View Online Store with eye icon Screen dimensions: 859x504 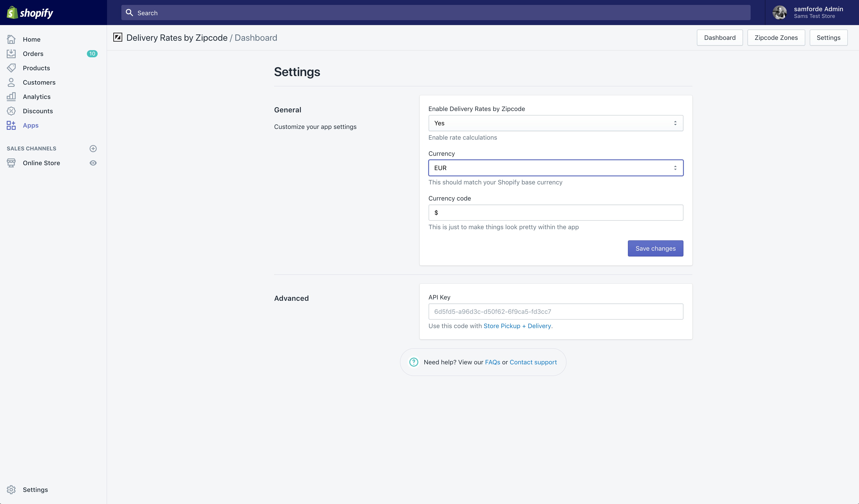[93, 163]
